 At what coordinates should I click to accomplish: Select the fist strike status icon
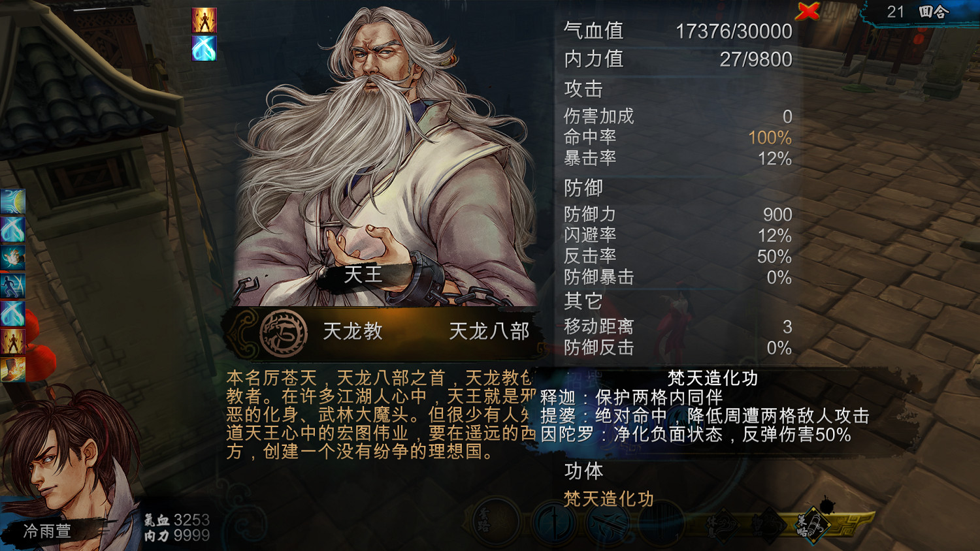pyautogui.click(x=12, y=257)
